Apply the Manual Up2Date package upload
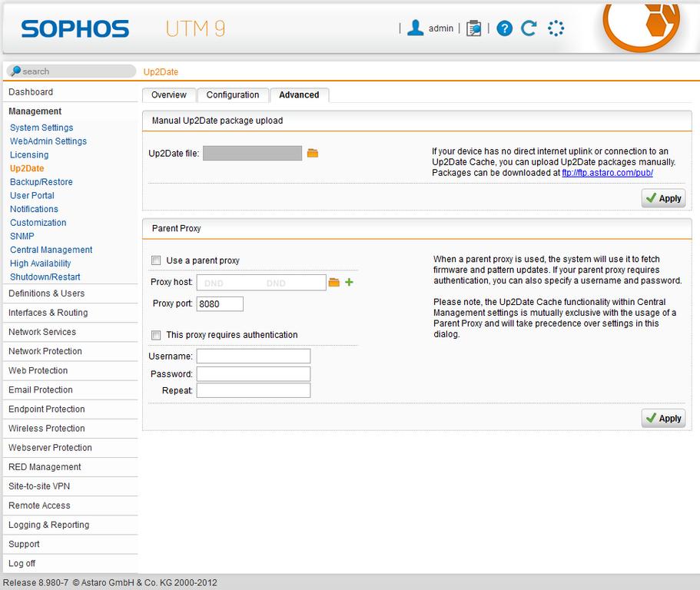The width and height of the screenshot is (700, 590). [x=663, y=198]
